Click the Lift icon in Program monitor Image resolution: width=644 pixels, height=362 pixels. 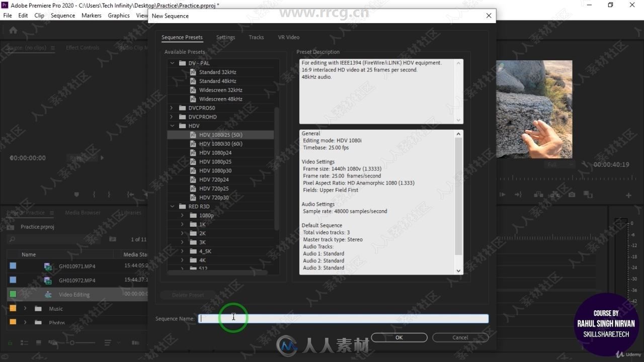[538, 195]
